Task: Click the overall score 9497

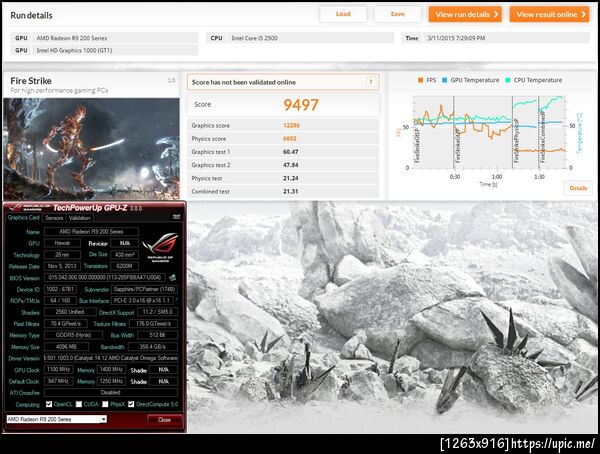Action: [x=301, y=105]
